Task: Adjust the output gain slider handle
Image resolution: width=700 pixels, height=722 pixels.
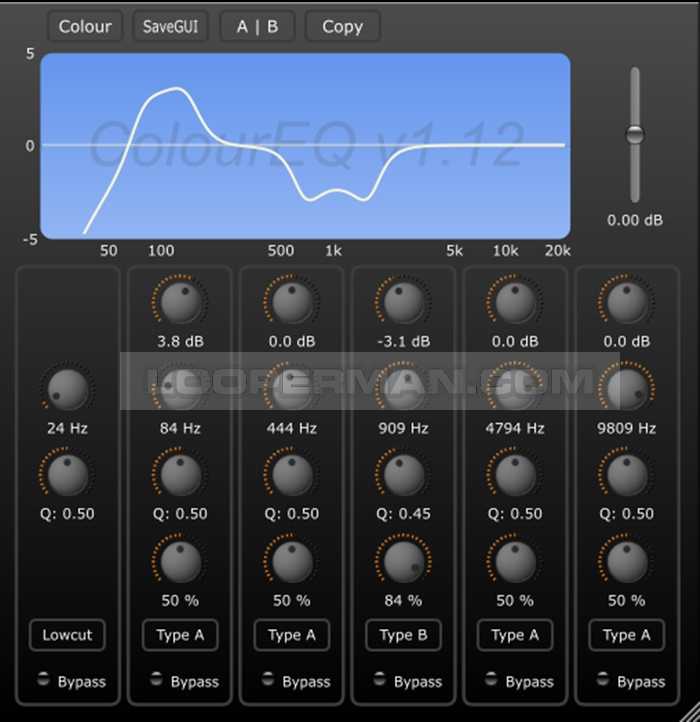Action: click(x=635, y=135)
